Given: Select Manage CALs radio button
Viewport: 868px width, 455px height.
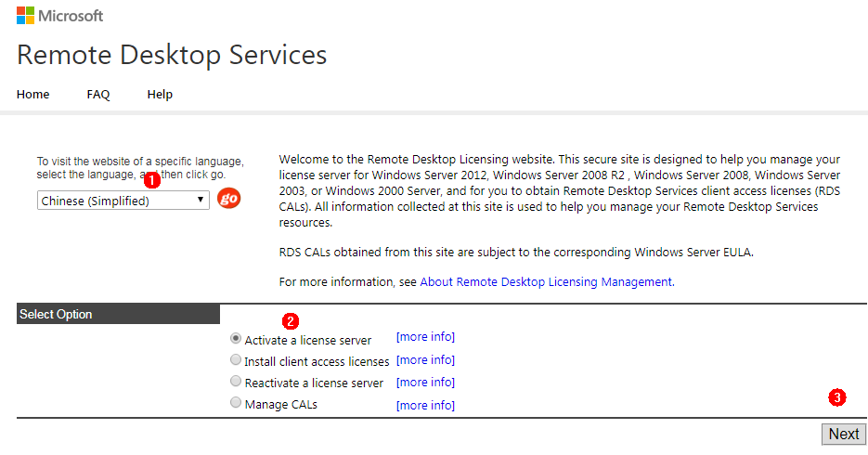Looking at the screenshot, I should pos(236,402).
